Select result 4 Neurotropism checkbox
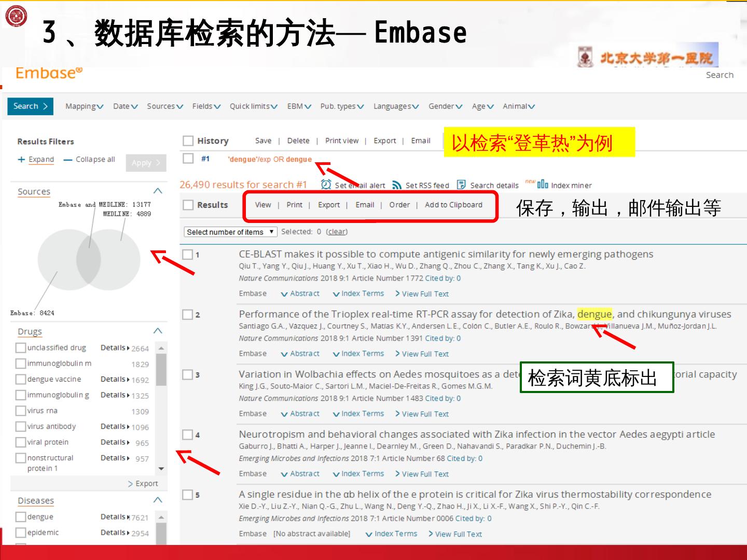The image size is (747, 560). click(188, 435)
